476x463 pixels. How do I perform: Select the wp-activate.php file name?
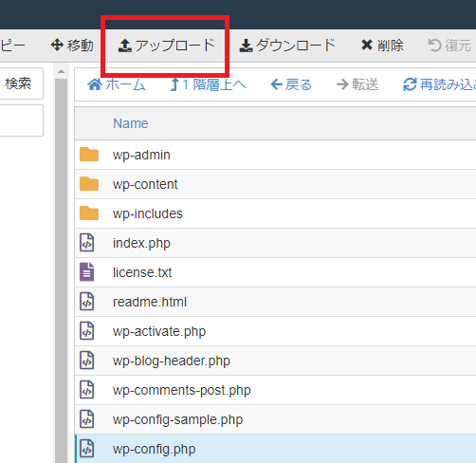pos(159,332)
